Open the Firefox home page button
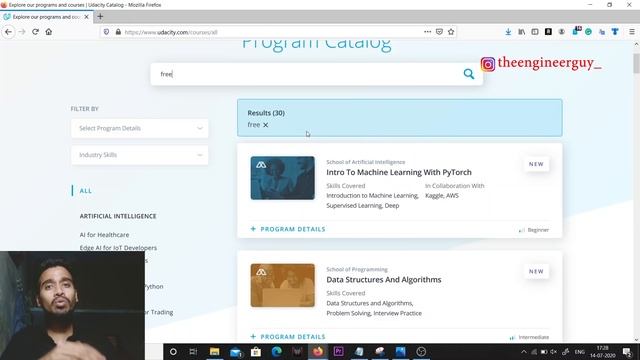 click(x=49, y=32)
